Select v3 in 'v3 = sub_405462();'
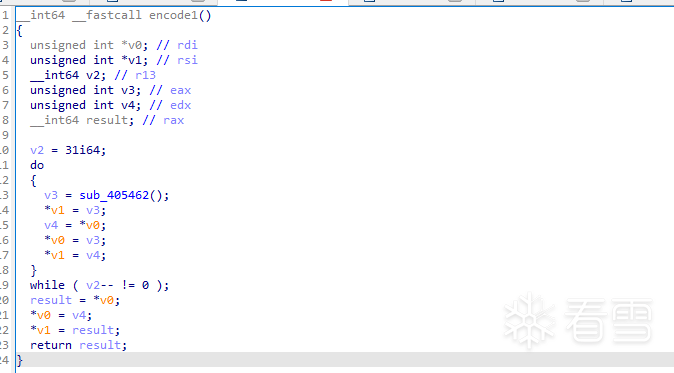 (x=51, y=196)
